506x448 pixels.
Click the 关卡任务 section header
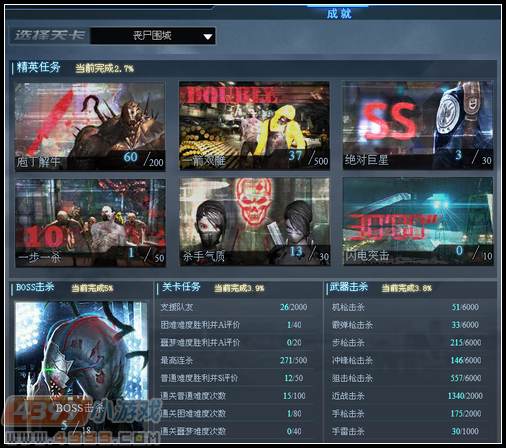click(181, 287)
